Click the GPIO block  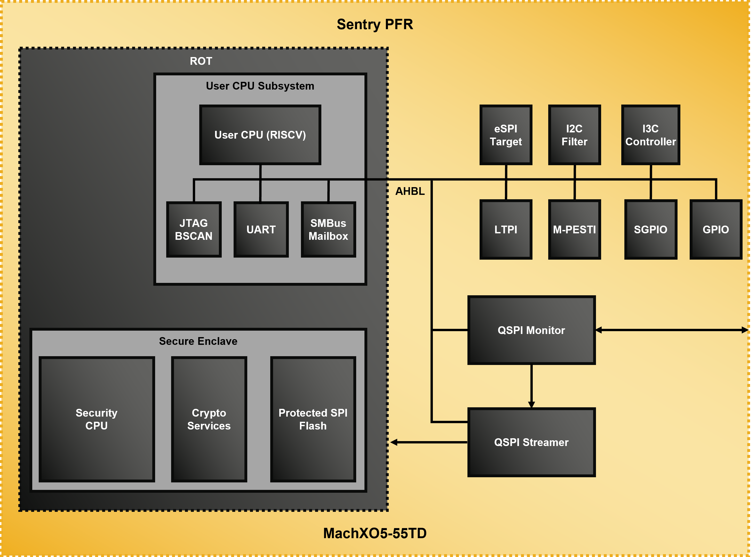point(715,230)
